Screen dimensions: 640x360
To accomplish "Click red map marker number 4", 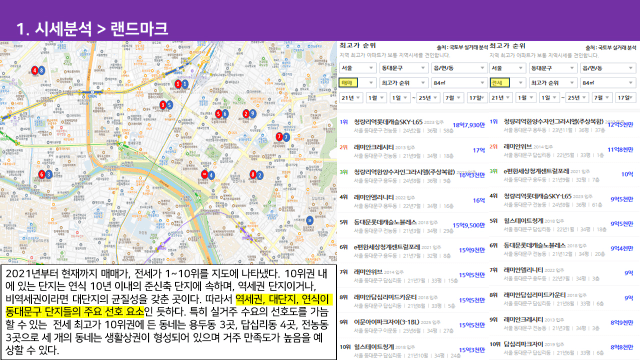I will click(35, 71).
